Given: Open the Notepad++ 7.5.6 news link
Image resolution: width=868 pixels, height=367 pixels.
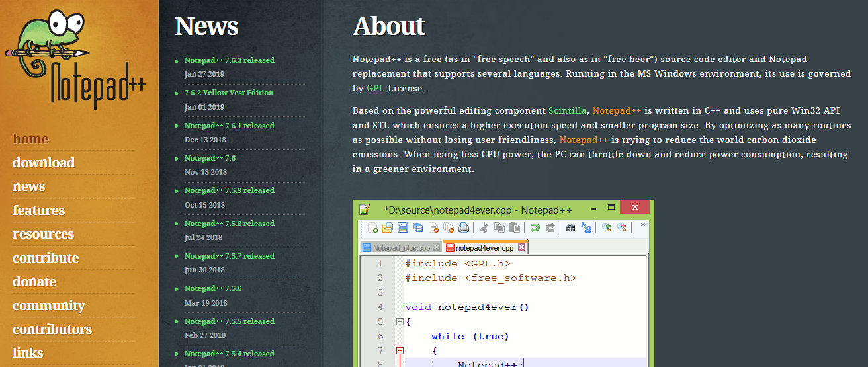Looking at the screenshot, I should click(213, 288).
